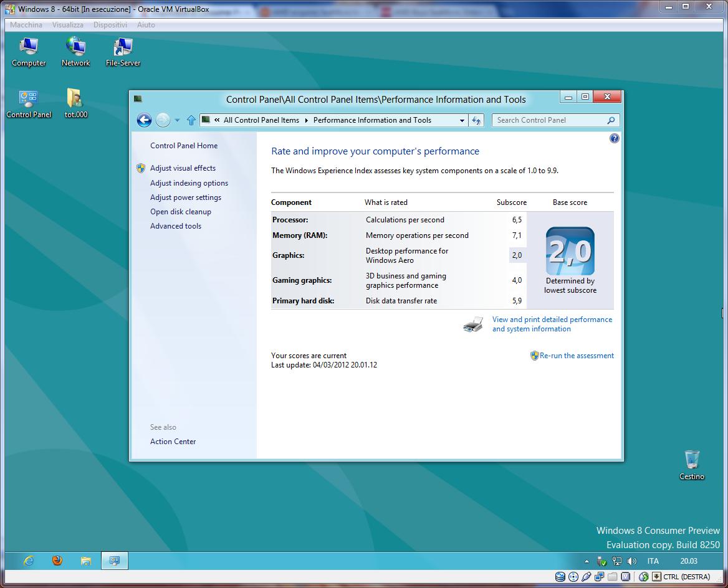This screenshot has width=728, height=588.
Task: Open File Explorer from the taskbar
Action: click(x=86, y=561)
